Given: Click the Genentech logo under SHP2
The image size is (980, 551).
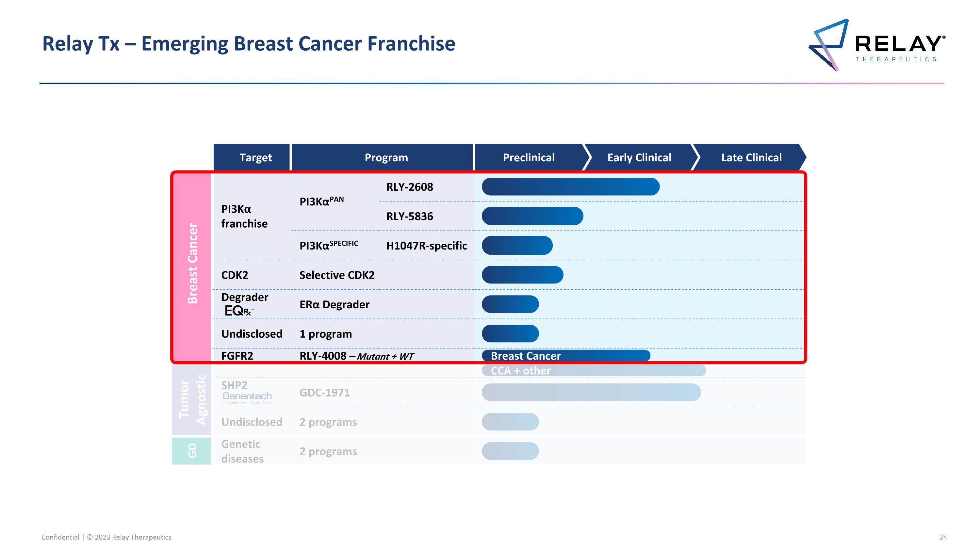Looking at the screenshot, I should pyautogui.click(x=247, y=397).
